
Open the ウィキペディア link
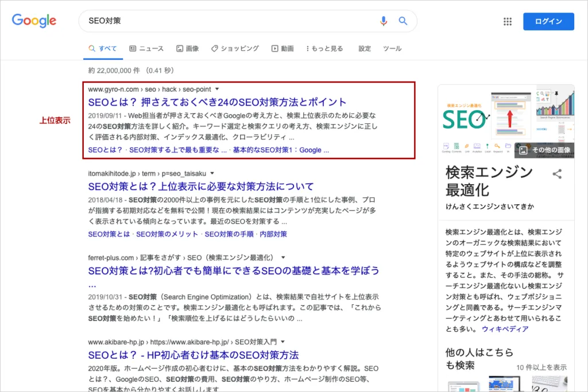(x=505, y=329)
